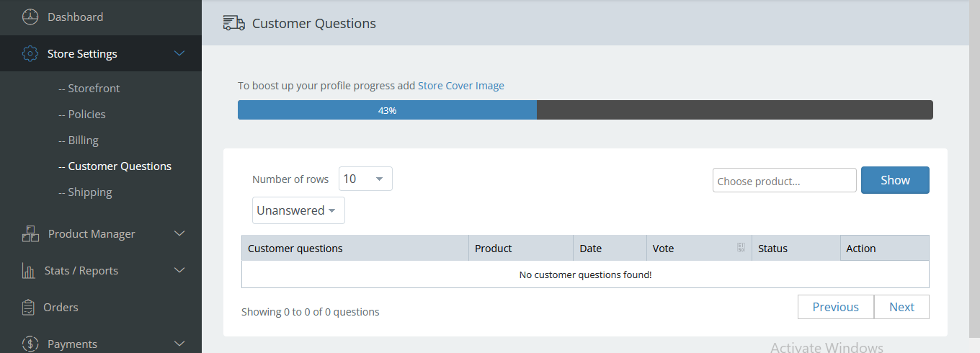The width and height of the screenshot is (980, 353).
Task: Click the Stats / Reports chart icon
Action: click(x=29, y=271)
